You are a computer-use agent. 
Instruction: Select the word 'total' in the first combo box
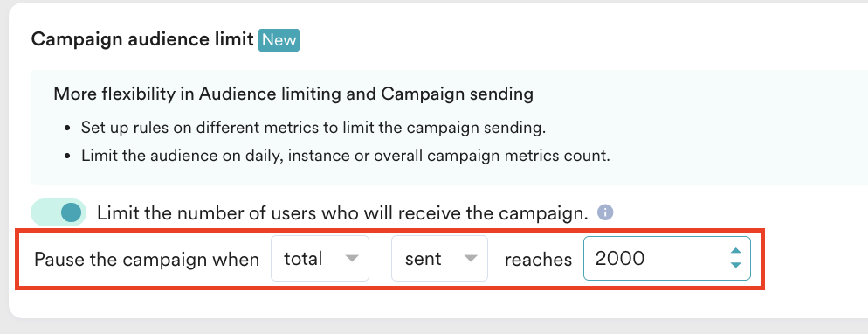click(303, 259)
